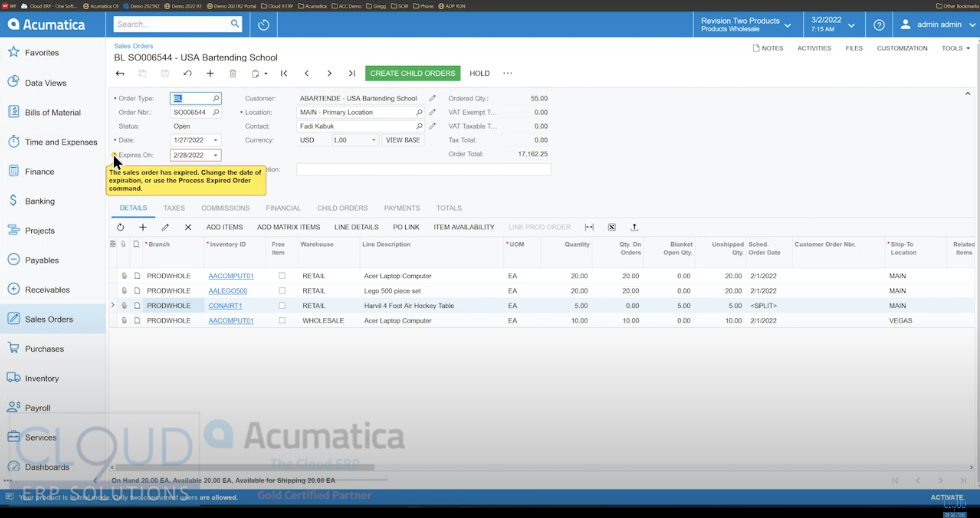
Task: Click the undo arrow in the order toolbar
Action: [x=187, y=73]
